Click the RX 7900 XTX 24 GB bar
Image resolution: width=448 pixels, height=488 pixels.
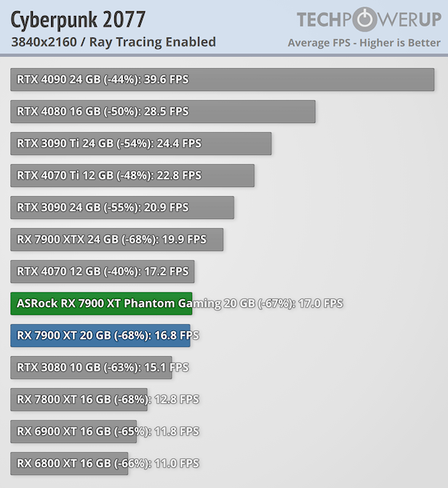117,240
